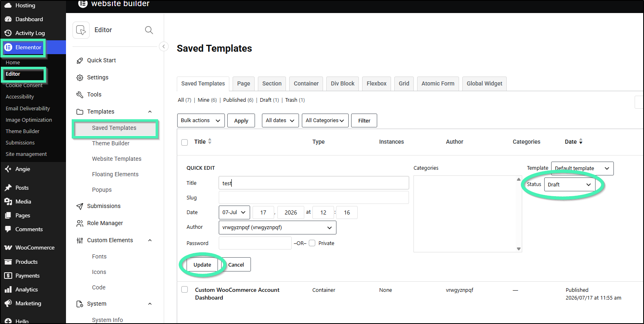Open the Author dropdown

277,228
